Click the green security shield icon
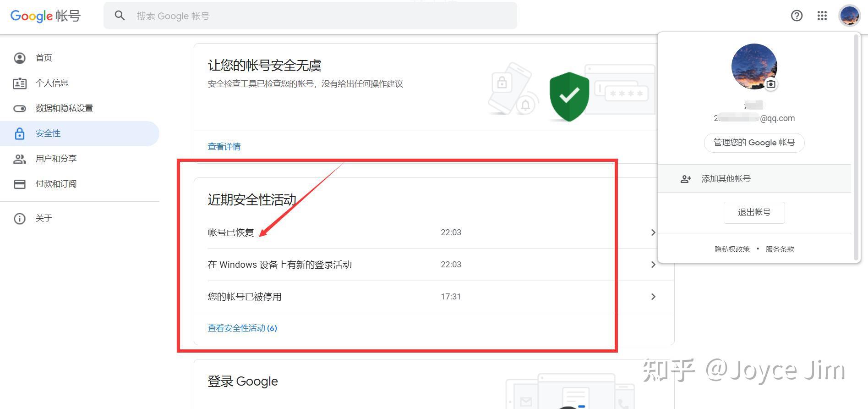Image resolution: width=868 pixels, height=409 pixels. pyautogui.click(x=569, y=97)
